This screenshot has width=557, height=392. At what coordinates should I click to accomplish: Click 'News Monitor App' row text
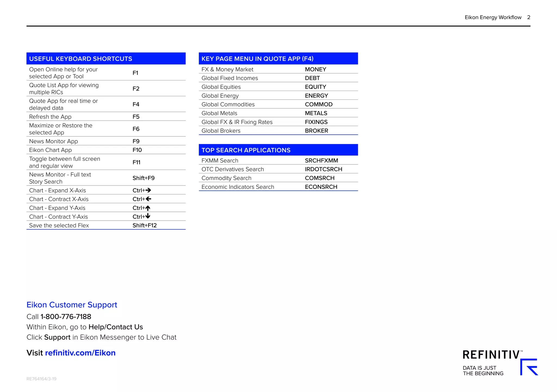54,141
